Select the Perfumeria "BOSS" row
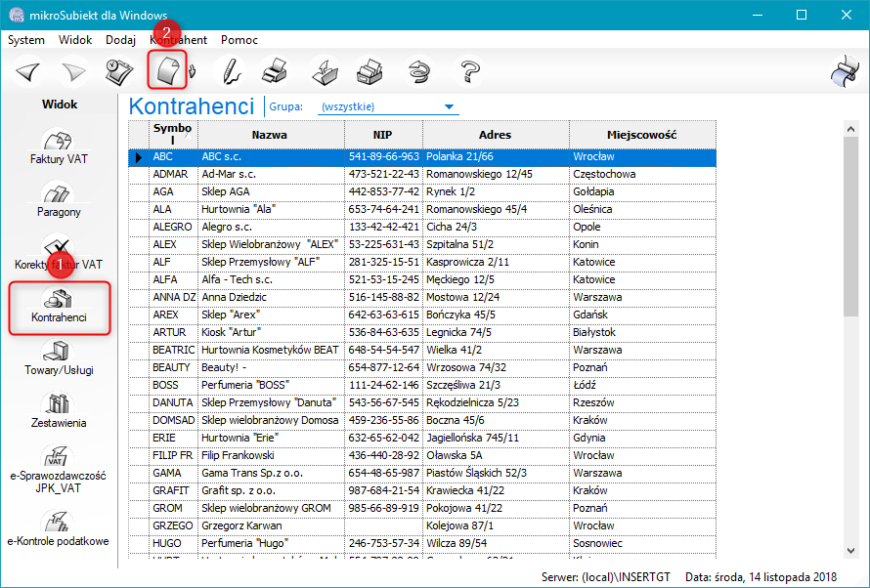This screenshot has height=588, width=870. click(x=422, y=385)
